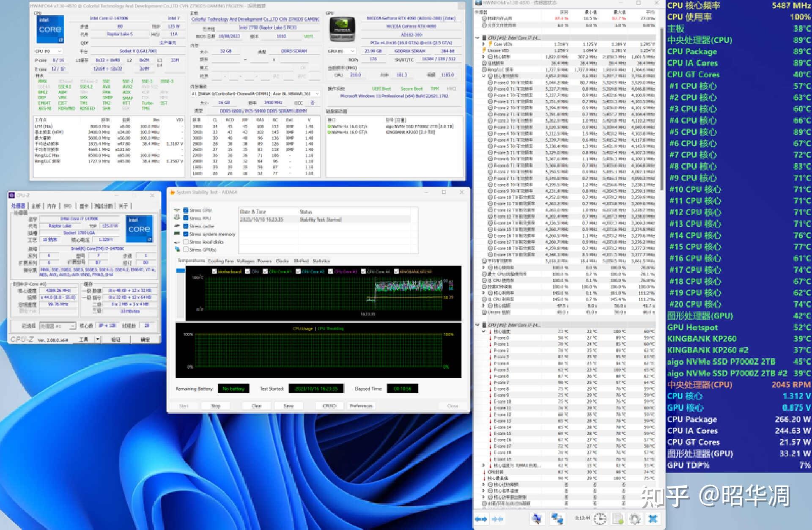Screen dimensions: 812x530
Task: Click the clock icon in HWiNFO sensor toolbar
Action: 600,518
